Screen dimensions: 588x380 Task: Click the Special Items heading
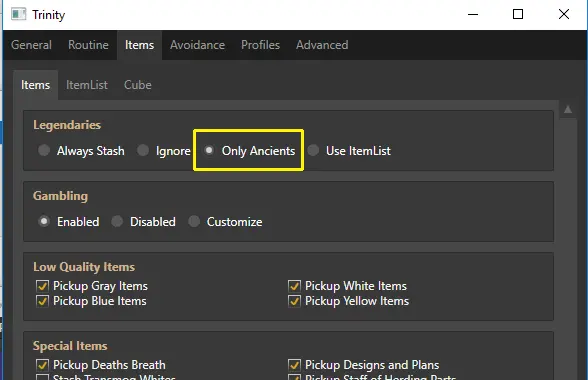tap(70, 346)
